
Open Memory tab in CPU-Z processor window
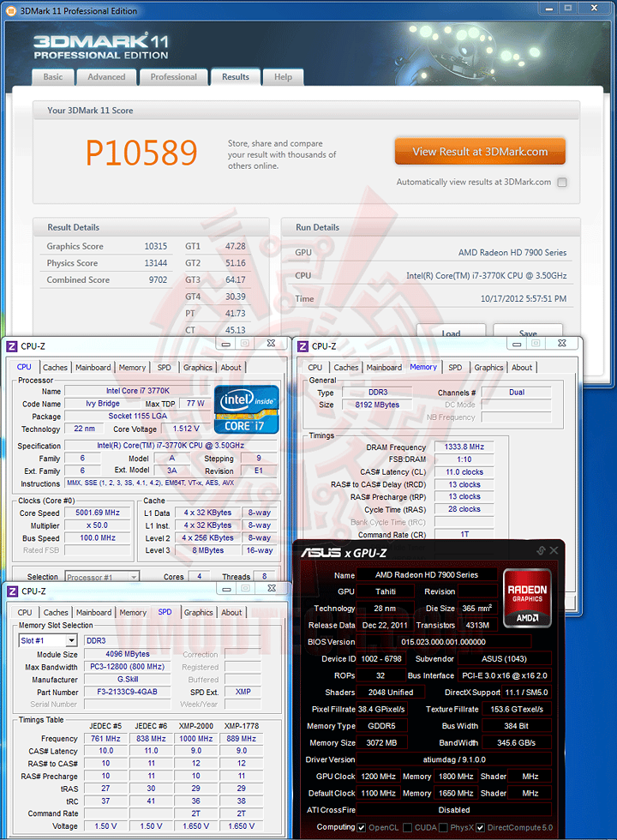(132, 368)
